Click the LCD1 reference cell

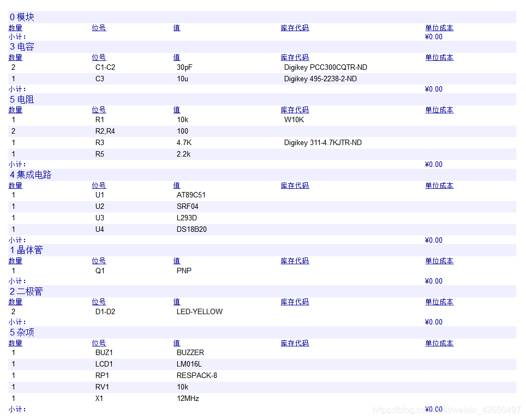click(x=104, y=364)
